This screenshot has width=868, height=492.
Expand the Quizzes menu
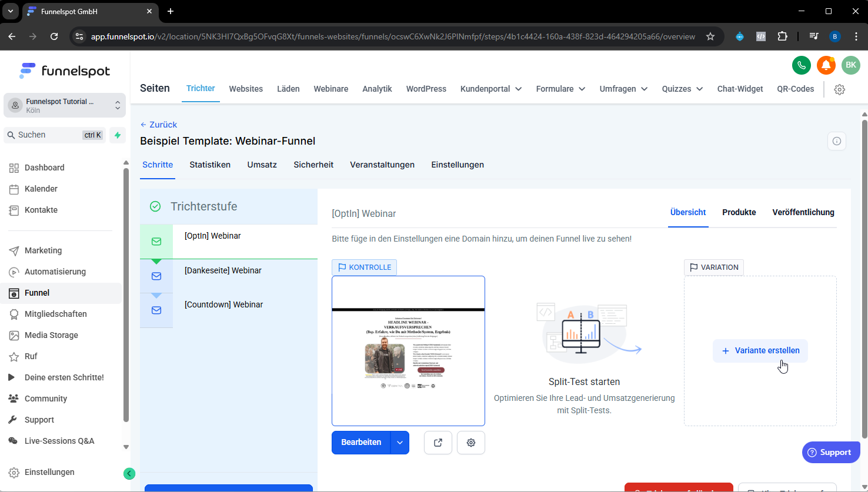click(682, 89)
